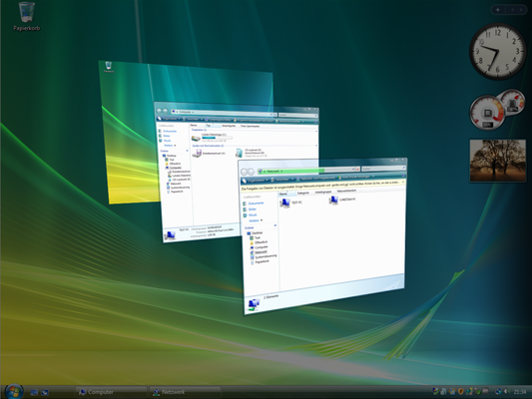Click the Computer address bar breadcrumb
The width and height of the screenshot is (532, 399).
(186, 112)
